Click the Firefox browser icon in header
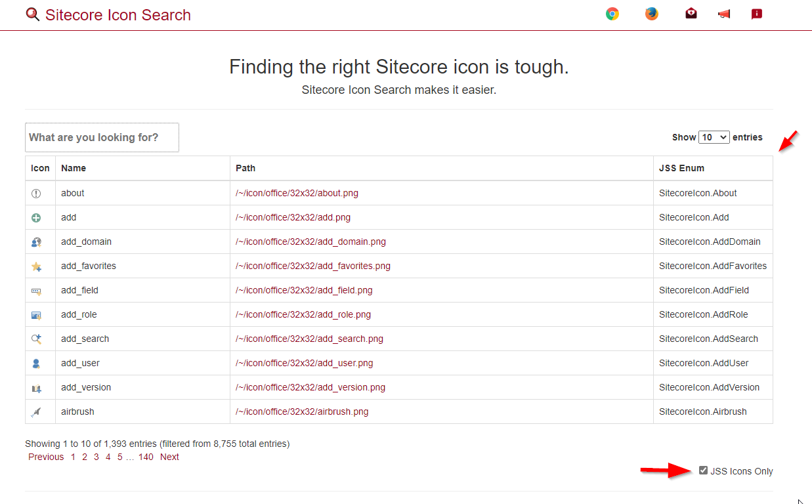 pyautogui.click(x=652, y=14)
